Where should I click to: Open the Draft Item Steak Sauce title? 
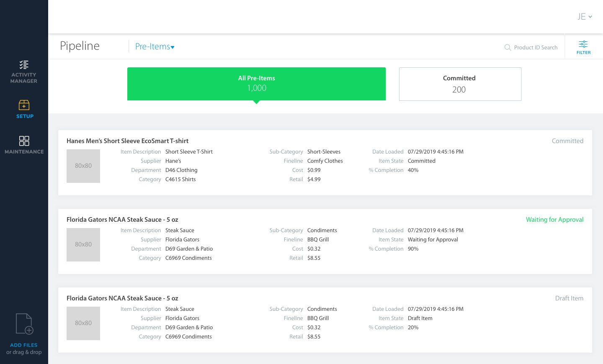click(122, 298)
